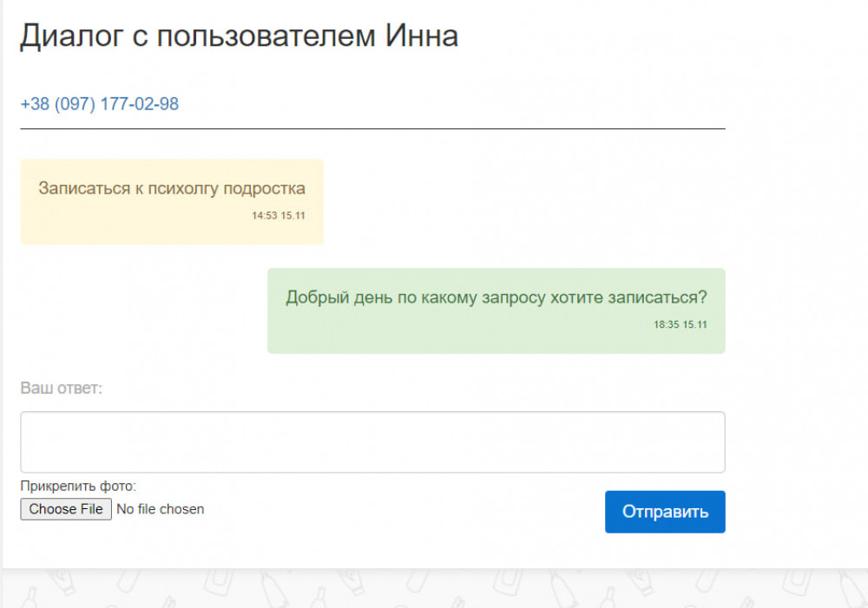Click the "Прикрепить фото:" label

coord(78,486)
